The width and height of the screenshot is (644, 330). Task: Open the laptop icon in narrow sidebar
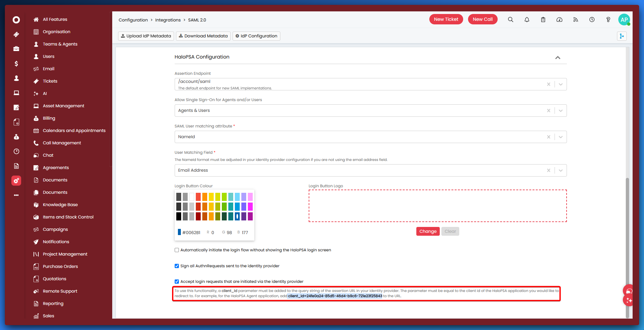[16, 93]
